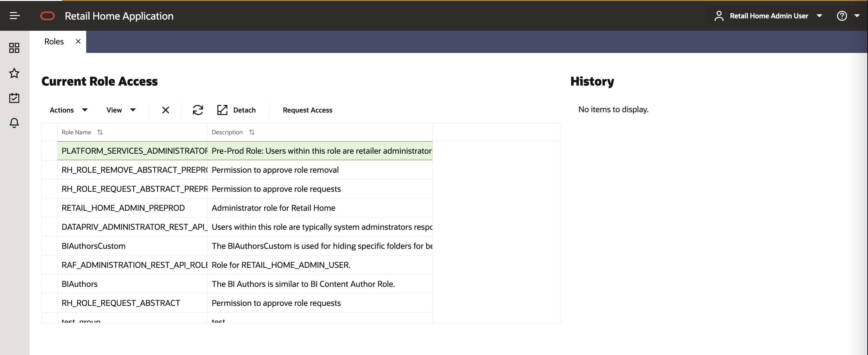The height and width of the screenshot is (355, 868).
Task: Open Notifications bell icon
Action: point(14,123)
